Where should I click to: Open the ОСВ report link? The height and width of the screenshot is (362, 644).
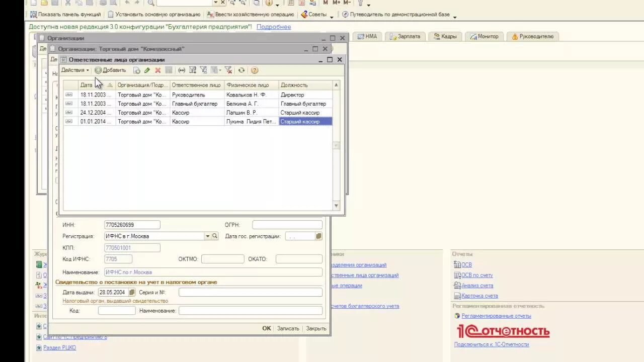click(466, 265)
